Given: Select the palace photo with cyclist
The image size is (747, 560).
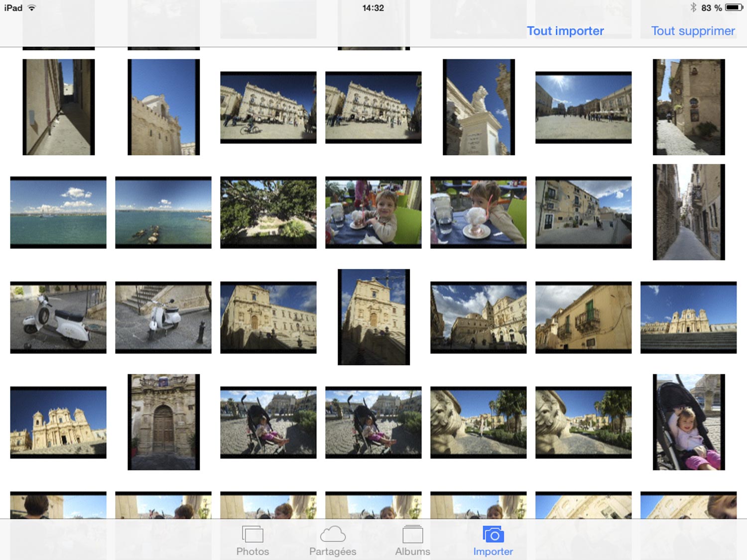Looking at the screenshot, I should (268, 108).
